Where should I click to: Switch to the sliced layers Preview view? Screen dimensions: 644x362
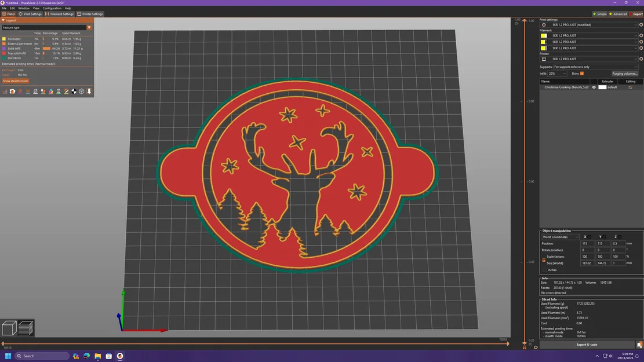26,328
